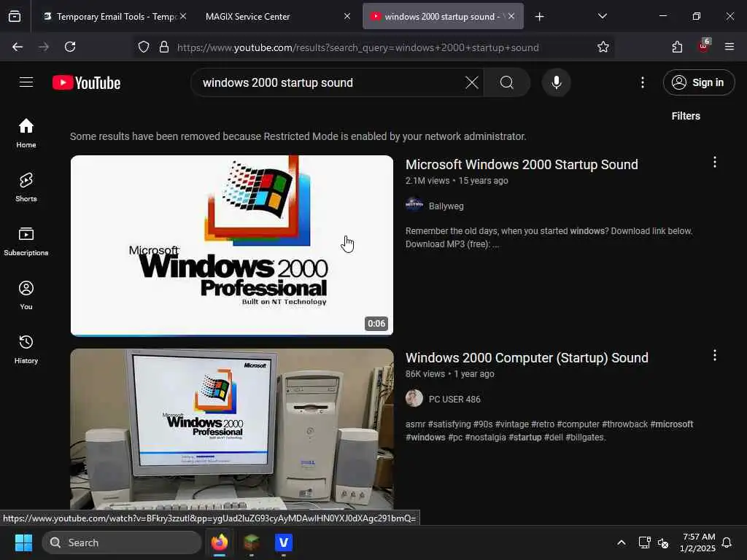Image resolution: width=747 pixels, height=560 pixels.
Task: Open the blue V app taskbar icon
Action: (x=284, y=542)
